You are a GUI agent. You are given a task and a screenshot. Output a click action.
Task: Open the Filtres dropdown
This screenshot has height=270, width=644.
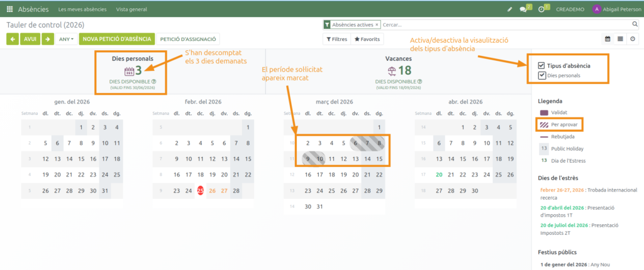coord(336,39)
